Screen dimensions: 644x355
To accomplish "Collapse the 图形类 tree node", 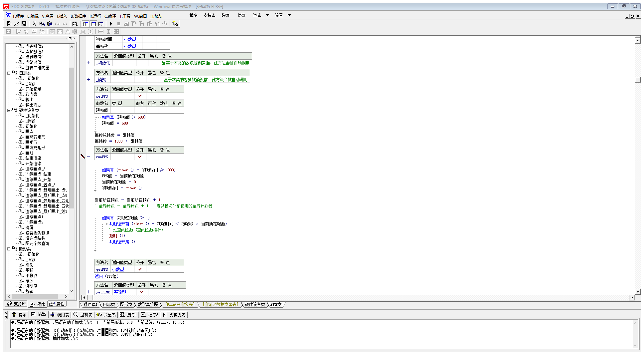I will pos(9,249).
